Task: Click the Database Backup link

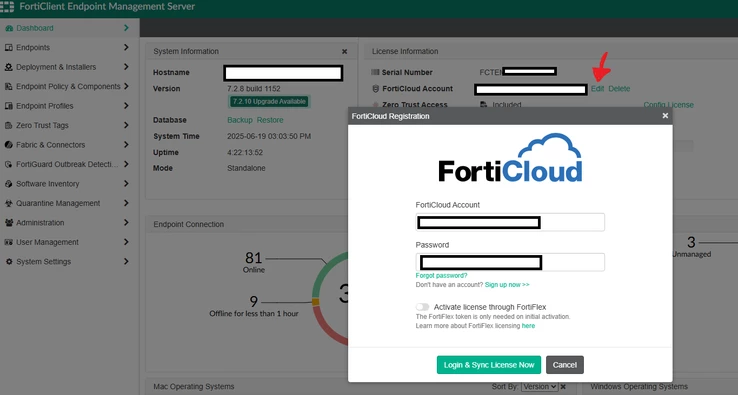Action: tap(240, 120)
